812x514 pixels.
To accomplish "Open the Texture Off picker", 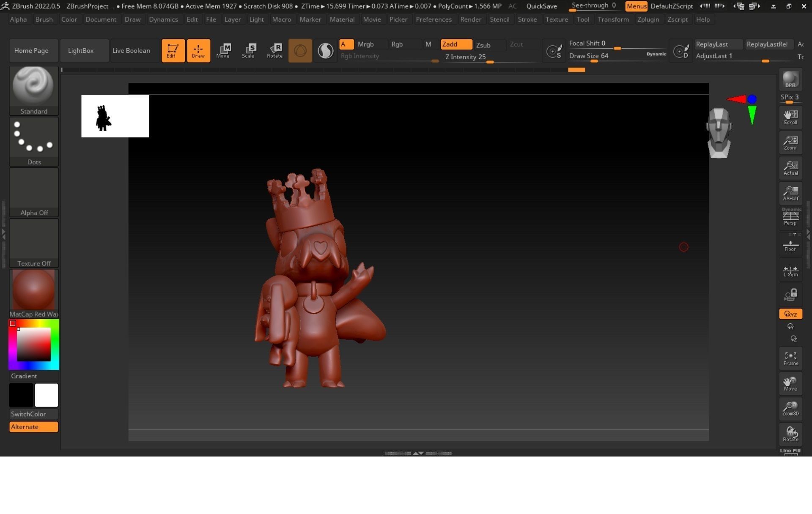I will pyautogui.click(x=34, y=243).
